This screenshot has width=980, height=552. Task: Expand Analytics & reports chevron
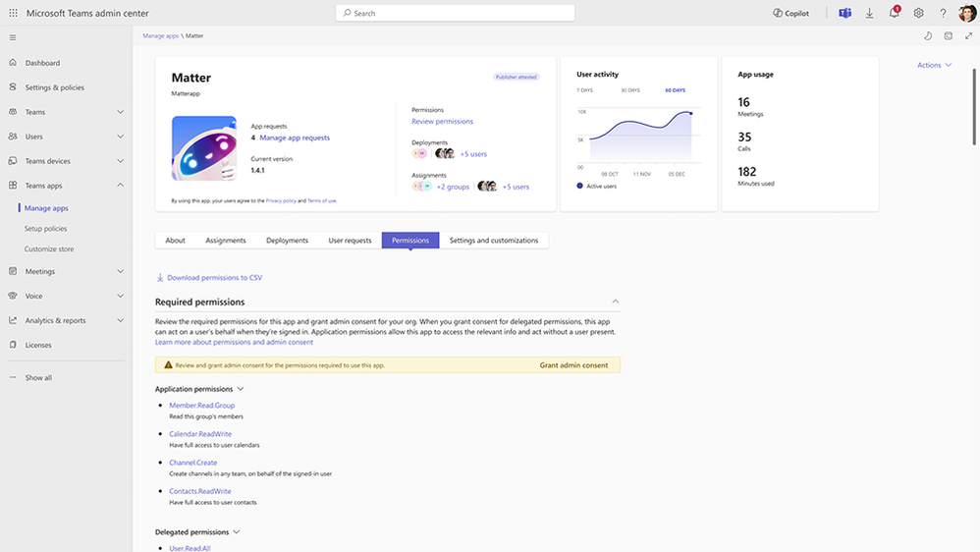point(120,320)
